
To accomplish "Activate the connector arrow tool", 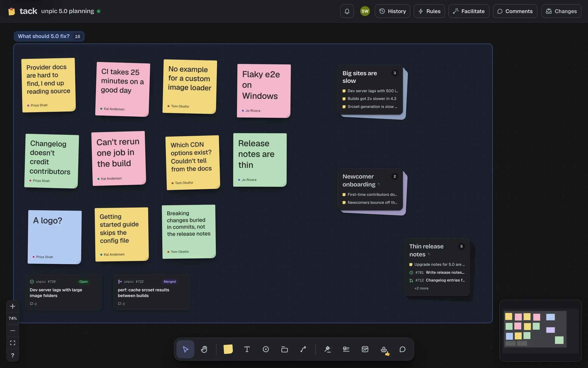I will pos(303,349).
